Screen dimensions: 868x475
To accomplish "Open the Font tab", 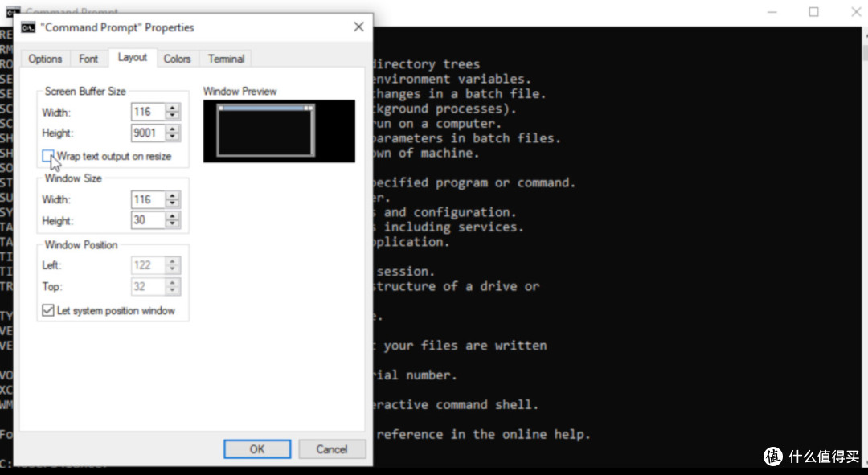I will [88, 59].
